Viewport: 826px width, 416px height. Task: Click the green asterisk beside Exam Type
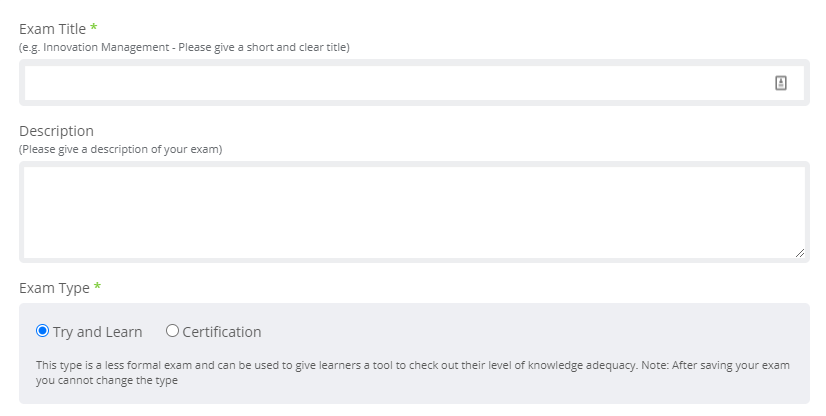coord(97,286)
